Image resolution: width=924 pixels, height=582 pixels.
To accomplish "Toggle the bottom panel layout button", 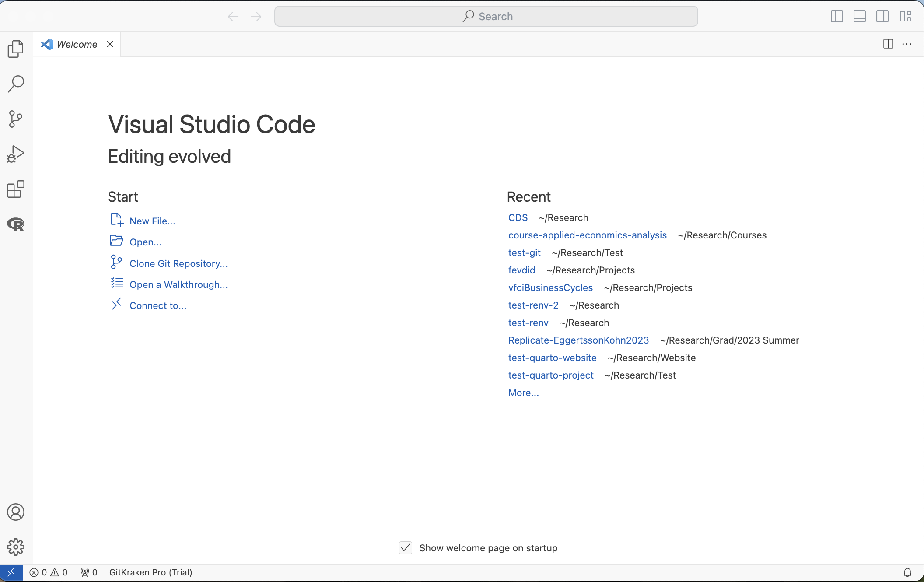I will click(x=859, y=17).
